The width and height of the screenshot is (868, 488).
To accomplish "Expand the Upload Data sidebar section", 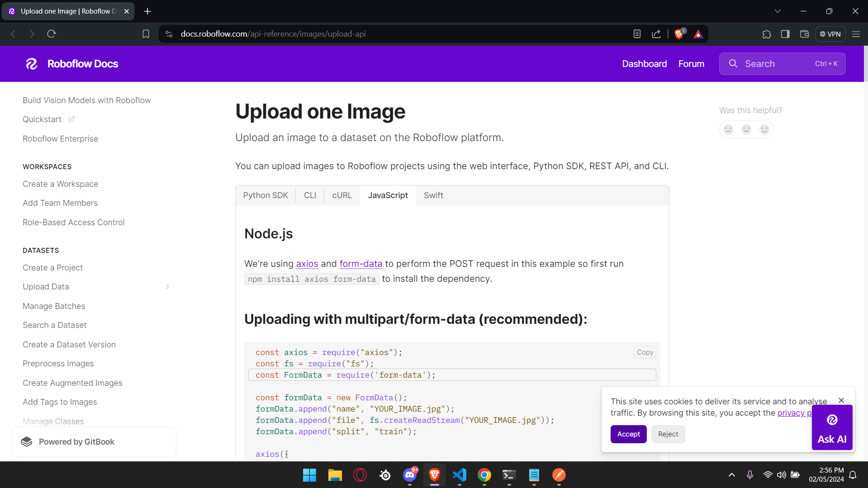I will pyautogui.click(x=167, y=287).
